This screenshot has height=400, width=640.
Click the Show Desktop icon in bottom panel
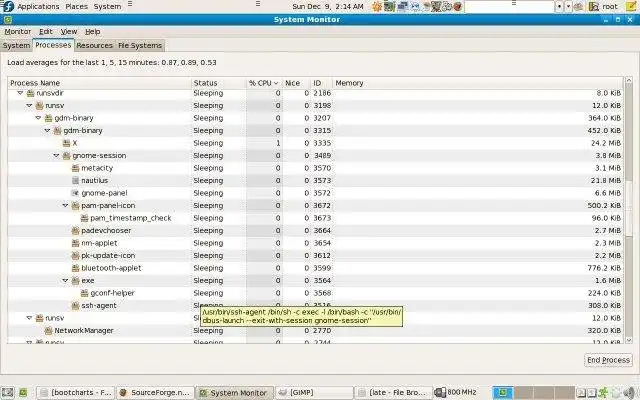pos(7,393)
